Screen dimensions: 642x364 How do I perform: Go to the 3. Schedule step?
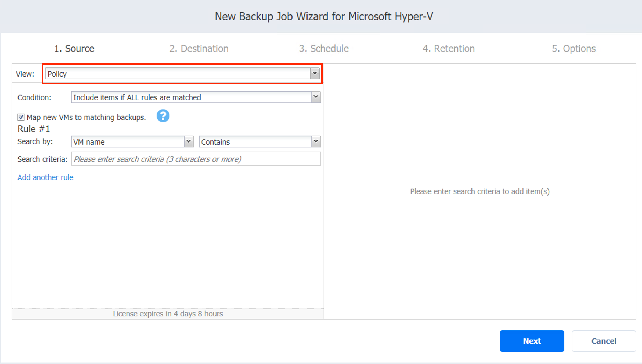[324, 49]
